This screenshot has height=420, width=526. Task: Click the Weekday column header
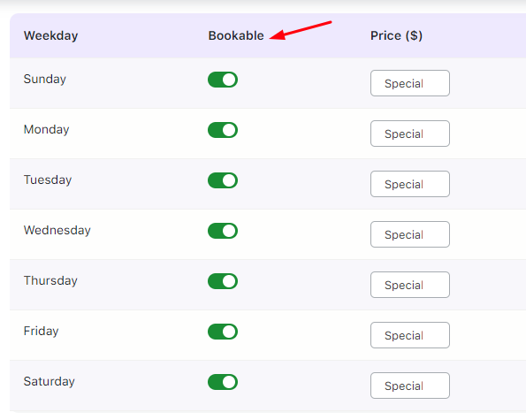[x=50, y=35]
